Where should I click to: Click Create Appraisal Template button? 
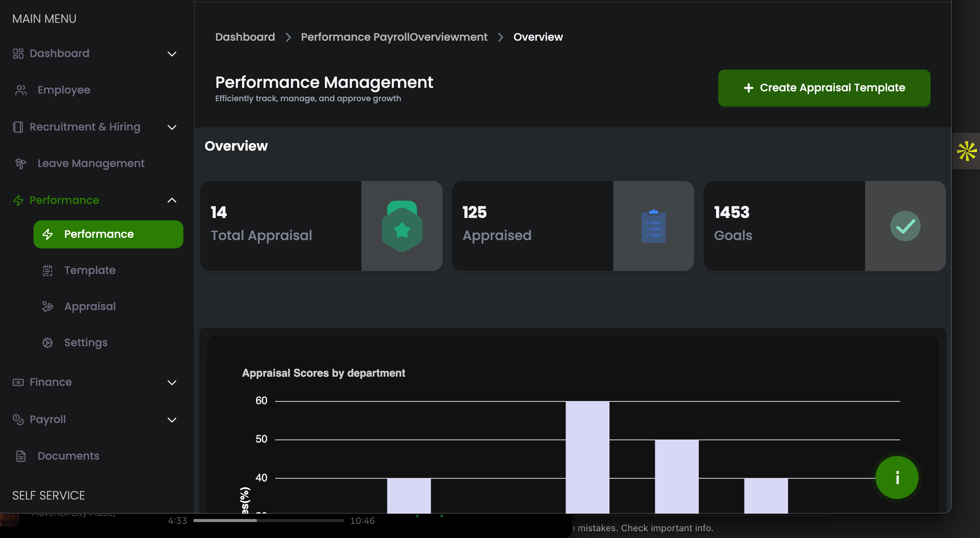coord(824,88)
